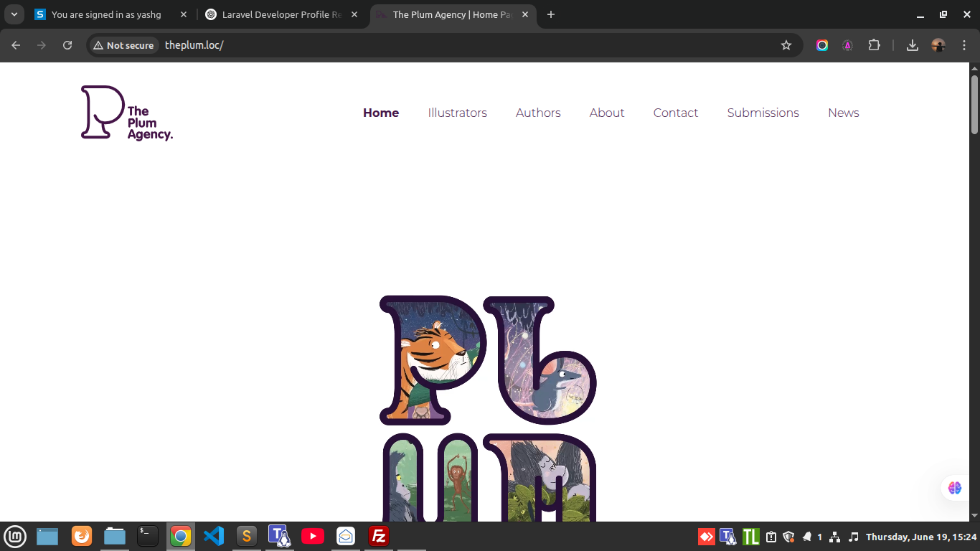Open the pink triangle extension icon

pos(847,45)
